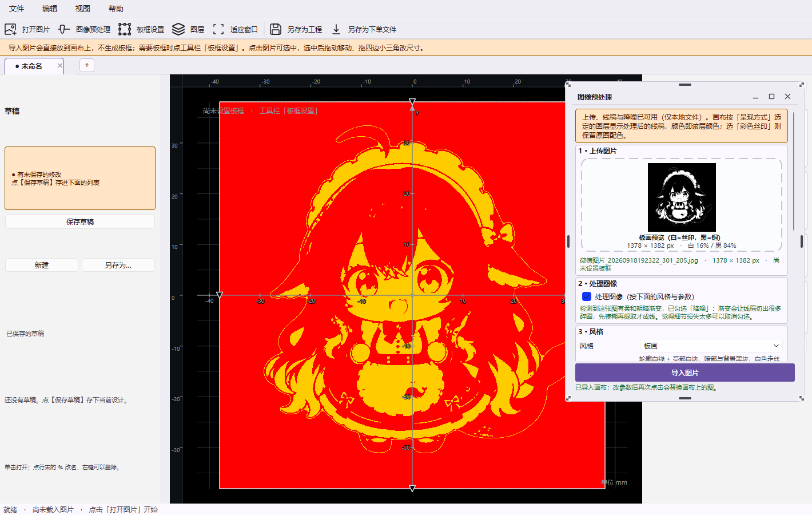Show the 图层 layers panel
The image size is (812, 515).
(x=188, y=29)
